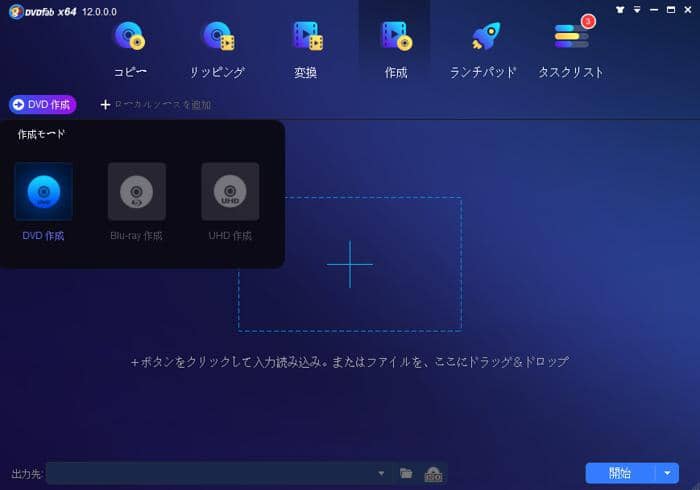Click the 作成モード heading
Viewport: 700px width, 490px height.
[41, 134]
